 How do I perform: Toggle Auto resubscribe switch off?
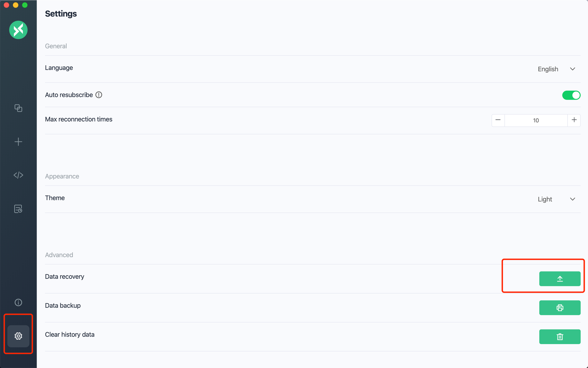tap(571, 95)
